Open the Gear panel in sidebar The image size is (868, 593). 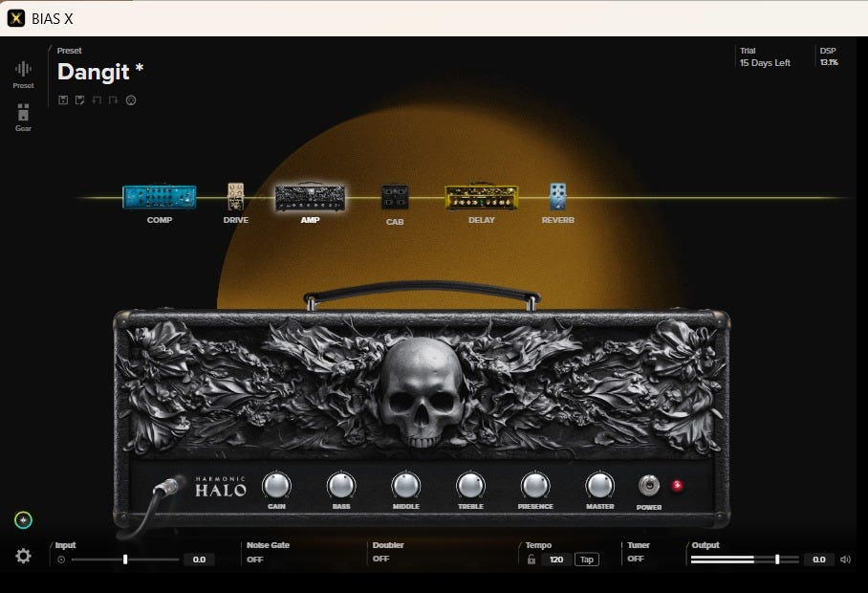pos(23,118)
